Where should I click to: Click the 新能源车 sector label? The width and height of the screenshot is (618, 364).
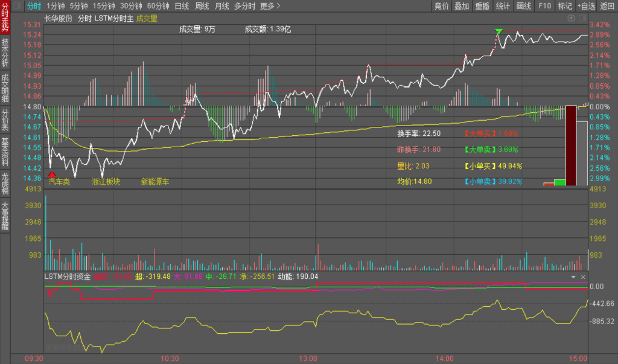[154, 181]
